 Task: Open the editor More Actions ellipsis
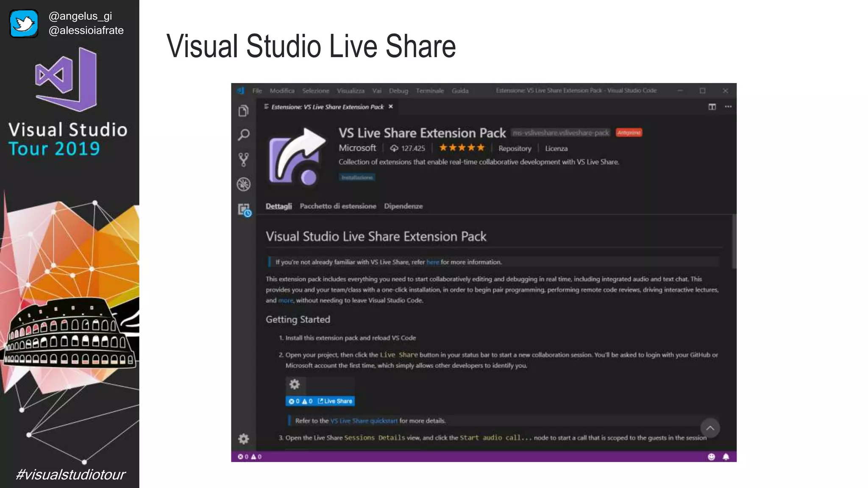[x=728, y=107]
